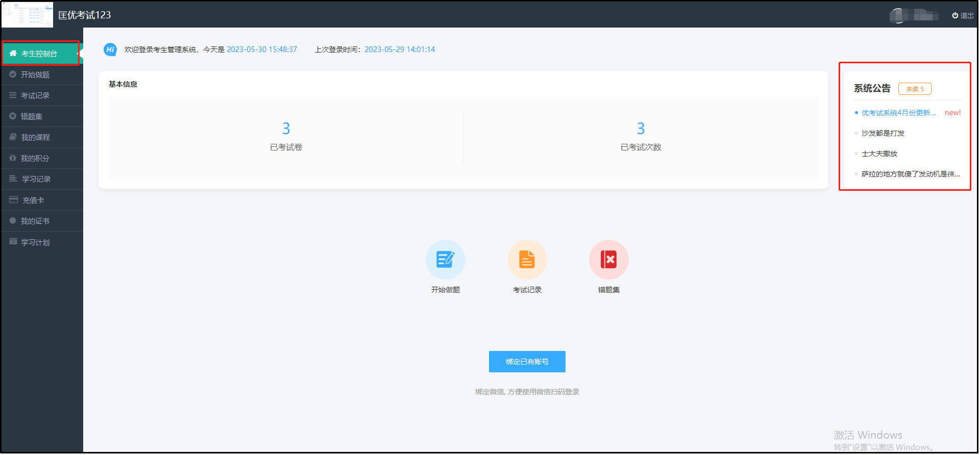Viewport: 980px width, 455px height.
Task: Click the 基本信息 heading
Action: point(122,84)
